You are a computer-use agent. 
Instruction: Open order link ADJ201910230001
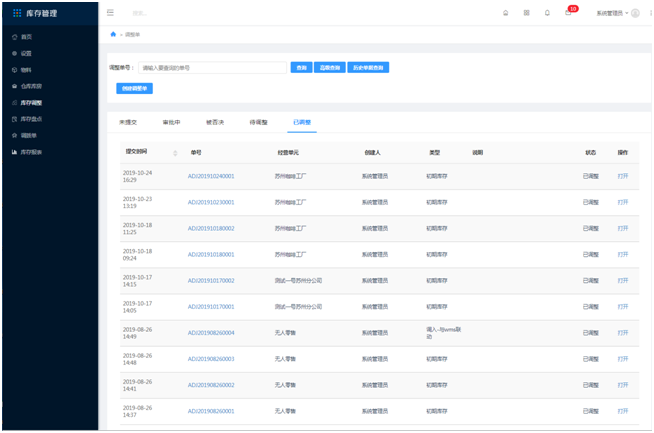[x=211, y=202]
